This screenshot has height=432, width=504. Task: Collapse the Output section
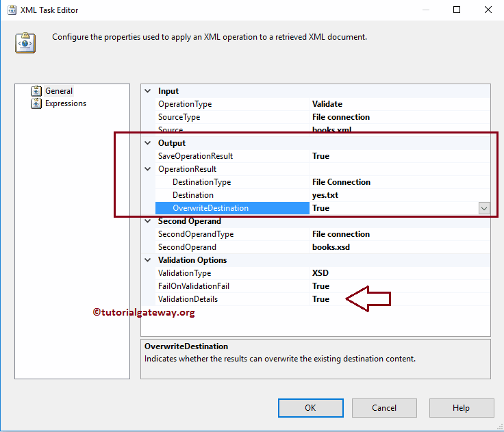click(148, 143)
